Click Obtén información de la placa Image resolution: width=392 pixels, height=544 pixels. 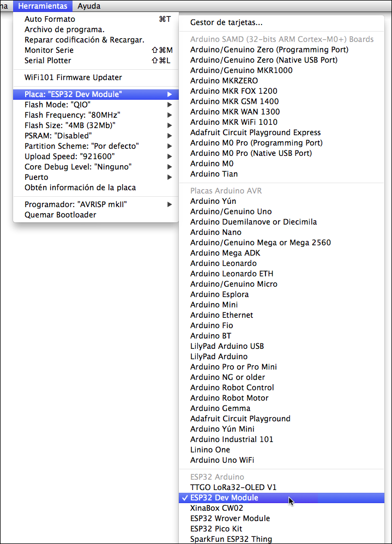click(x=96, y=188)
